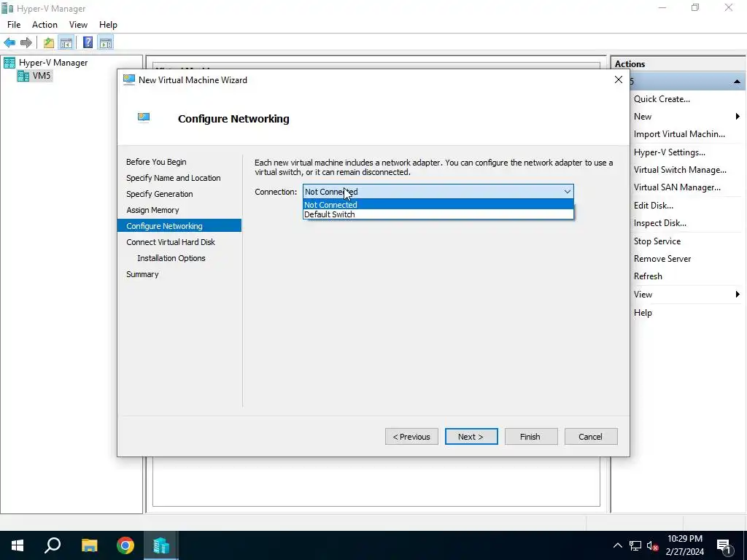Go to Summary step
Image resolution: width=747 pixels, height=560 pixels.
(x=142, y=274)
